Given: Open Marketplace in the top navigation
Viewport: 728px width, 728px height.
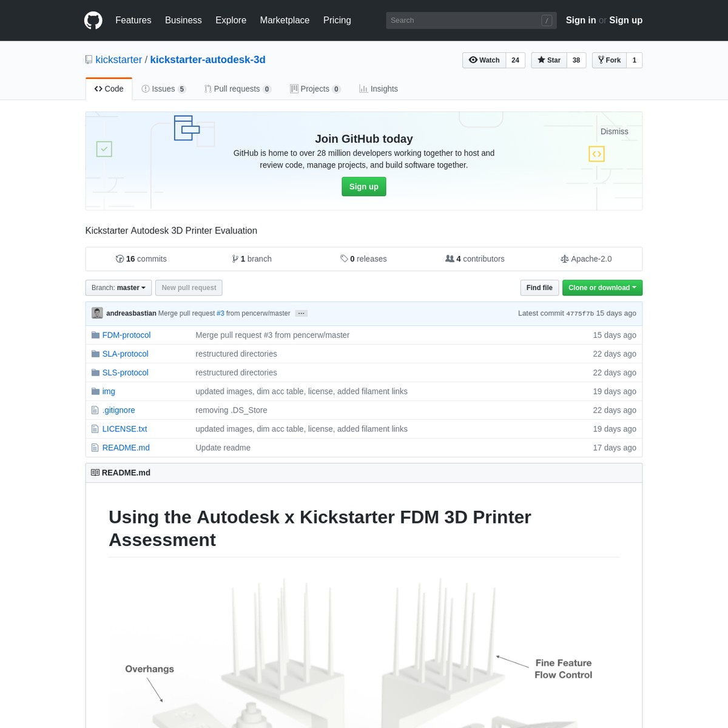Looking at the screenshot, I should (x=285, y=20).
